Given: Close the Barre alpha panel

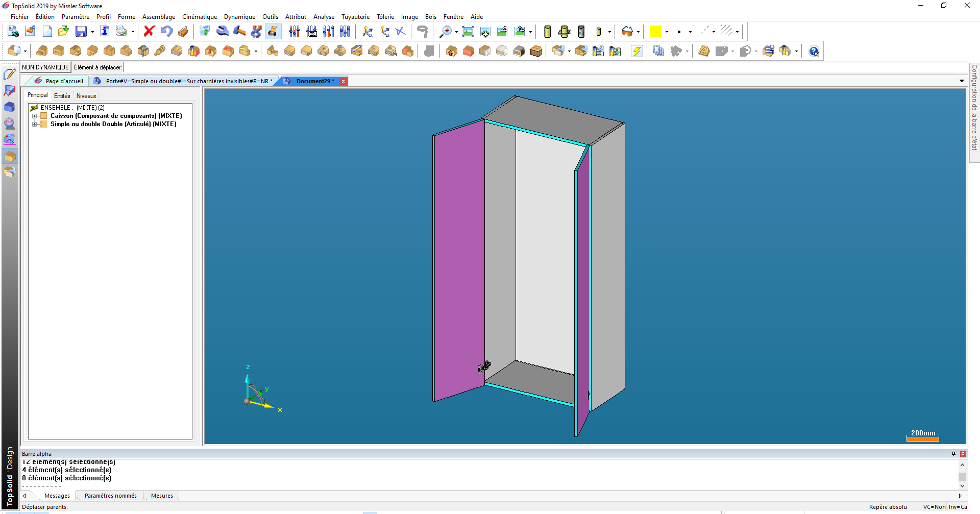Looking at the screenshot, I should click(x=963, y=454).
